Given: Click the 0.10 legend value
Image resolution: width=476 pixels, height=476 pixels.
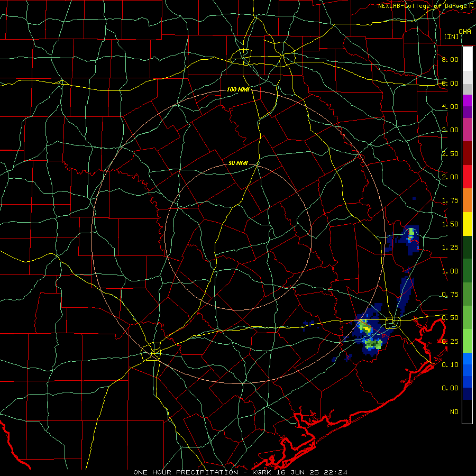Looking at the screenshot, I should (x=450, y=365).
